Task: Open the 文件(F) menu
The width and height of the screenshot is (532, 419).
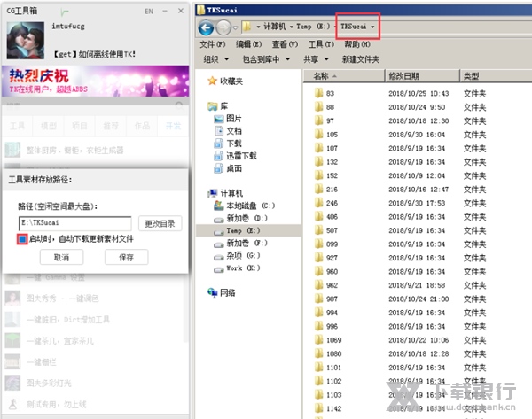Action: (213, 44)
